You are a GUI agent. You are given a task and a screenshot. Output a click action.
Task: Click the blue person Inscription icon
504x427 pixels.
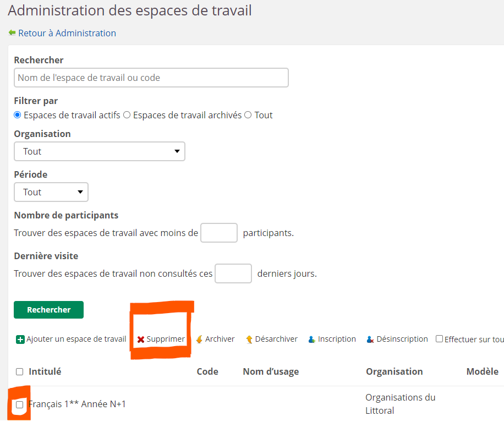tap(311, 339)
